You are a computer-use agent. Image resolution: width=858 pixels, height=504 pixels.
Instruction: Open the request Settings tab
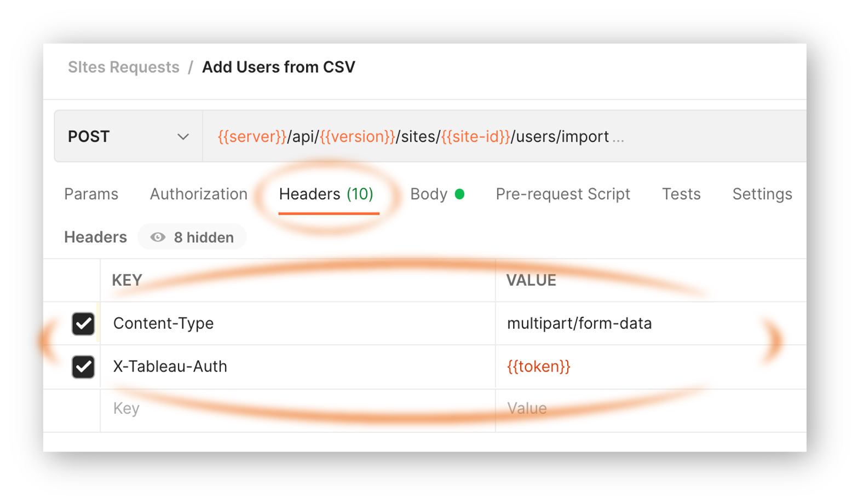(x=762, y=194)
